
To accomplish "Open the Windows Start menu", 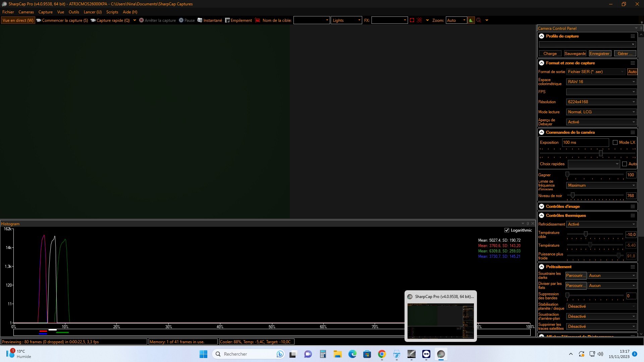I will [204, 354].
